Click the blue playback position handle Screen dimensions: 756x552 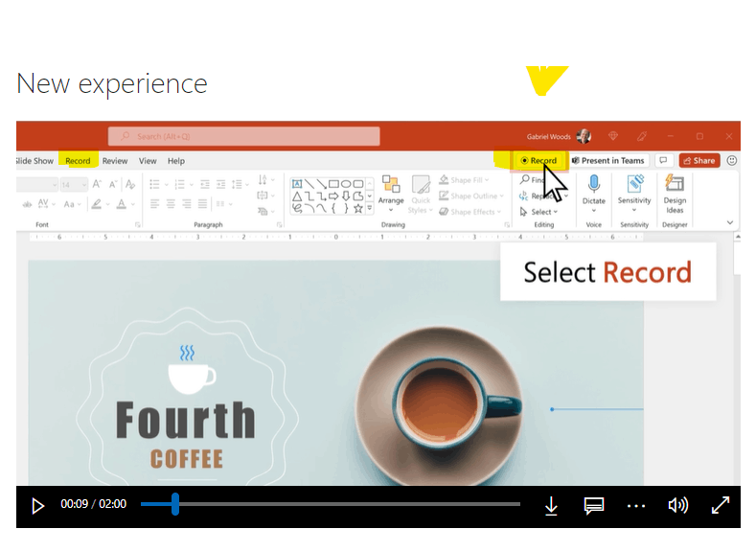[x=175, y=504]
